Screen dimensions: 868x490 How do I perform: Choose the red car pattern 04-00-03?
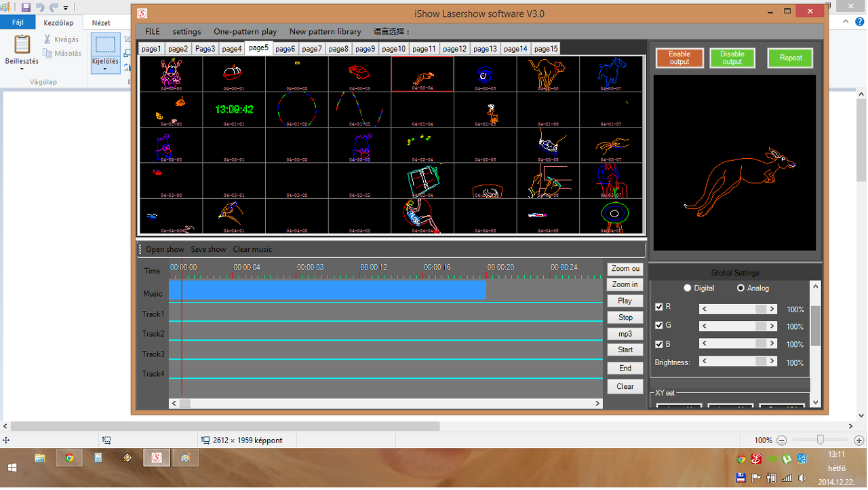coord(359,73)
